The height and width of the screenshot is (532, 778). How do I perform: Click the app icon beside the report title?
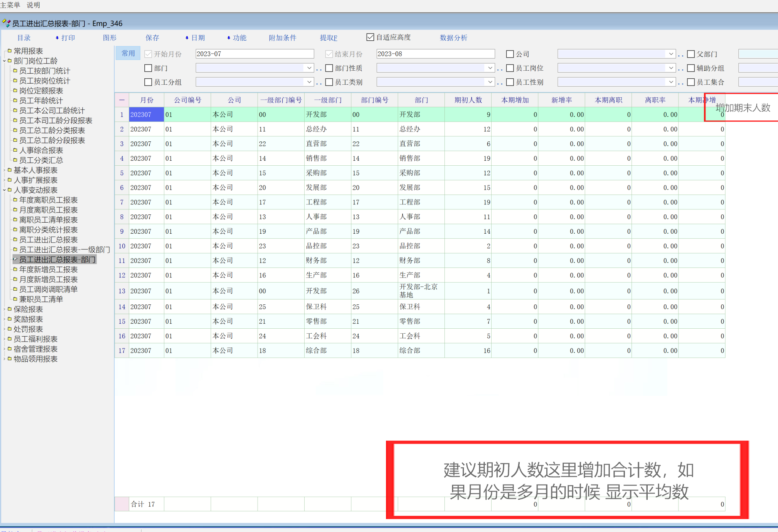point(6,23)
